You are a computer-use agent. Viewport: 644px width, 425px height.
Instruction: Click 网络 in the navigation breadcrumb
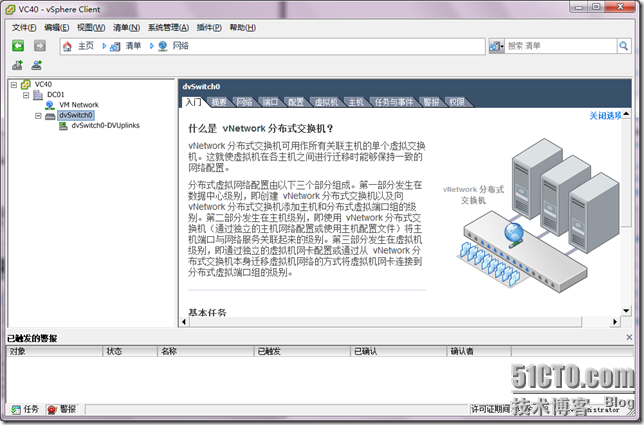tap(181, 46)
